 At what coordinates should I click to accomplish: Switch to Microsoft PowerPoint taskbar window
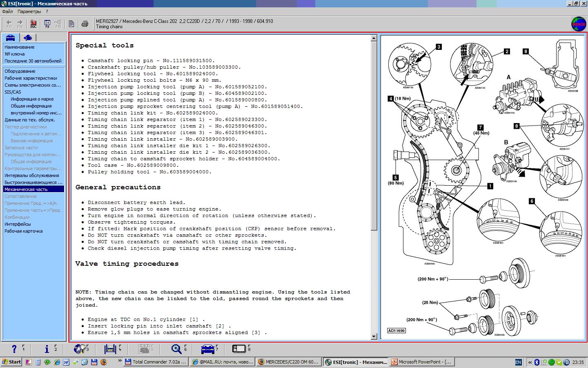tap(422, 362)
